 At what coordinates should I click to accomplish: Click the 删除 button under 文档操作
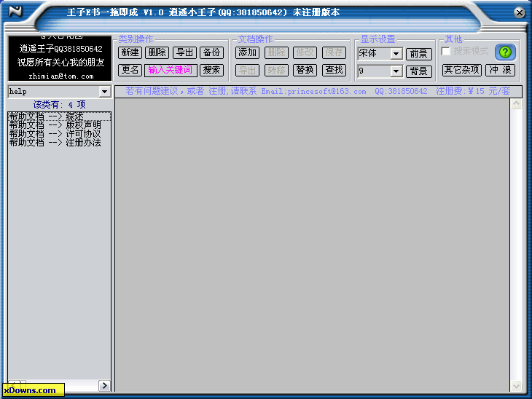(276, 52)
